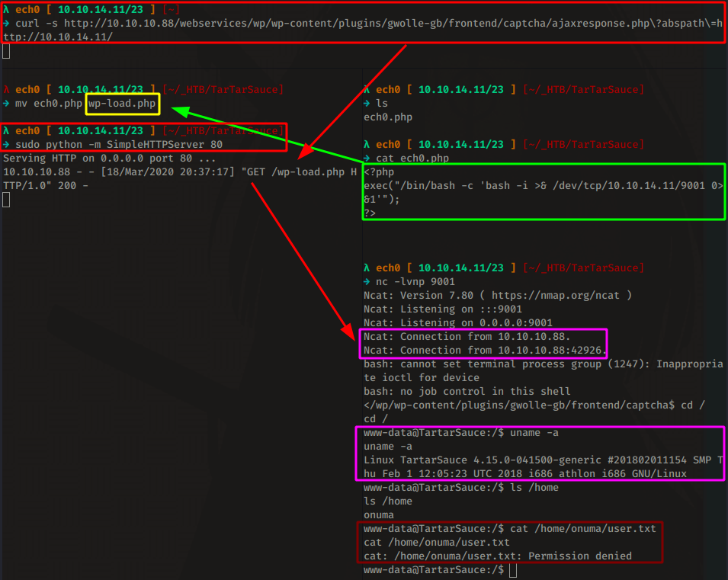
Task: Click the 'sudo python -m SimpleHTTPServer 80' command
Action: pyautogui.click(x=113, y=144)
